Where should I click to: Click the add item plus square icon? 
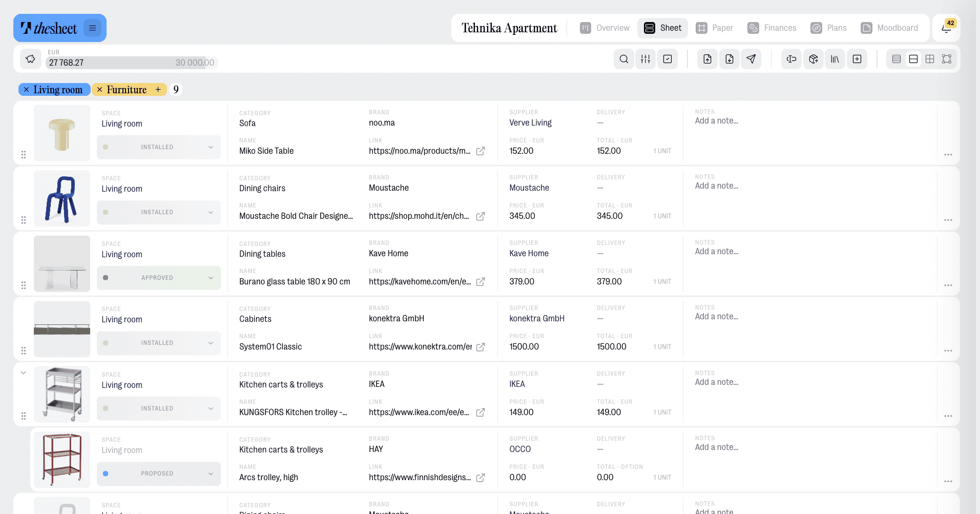[x=857, y=59]
